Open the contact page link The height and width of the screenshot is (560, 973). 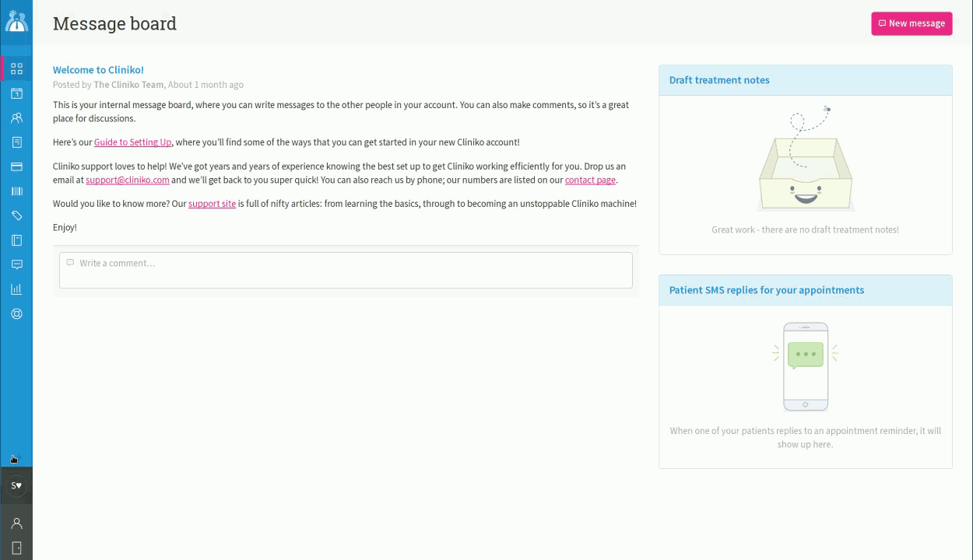[x=590, y=180]
